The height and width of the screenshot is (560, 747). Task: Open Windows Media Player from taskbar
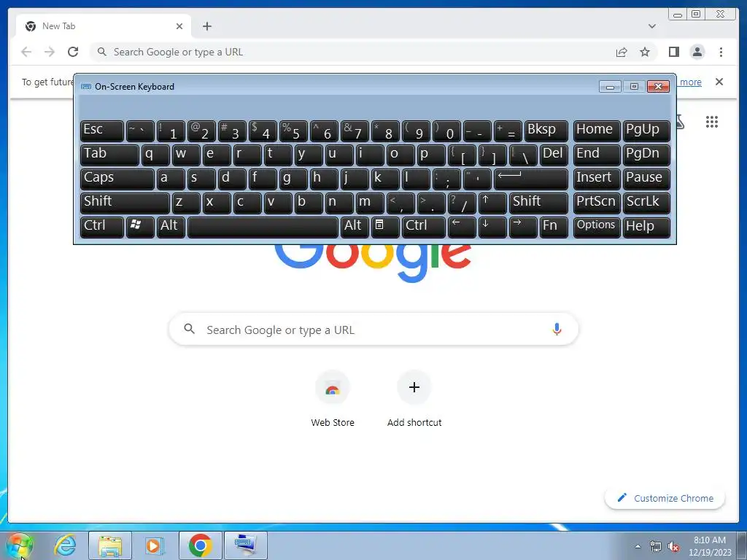pos(154,545)
